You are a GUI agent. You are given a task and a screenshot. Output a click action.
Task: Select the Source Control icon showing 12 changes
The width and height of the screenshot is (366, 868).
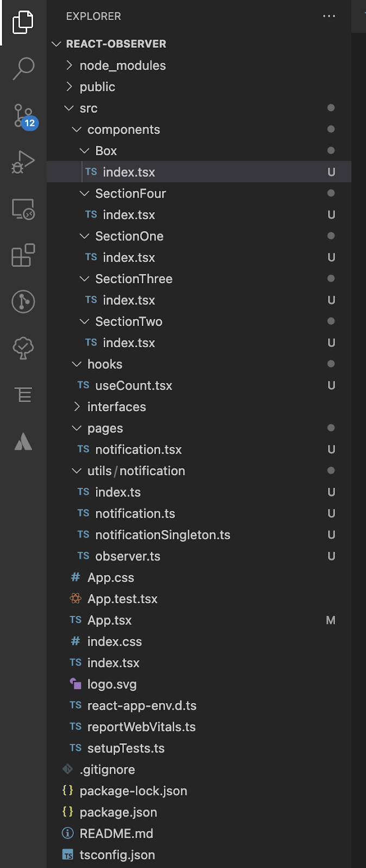click(x=23, y=116)
